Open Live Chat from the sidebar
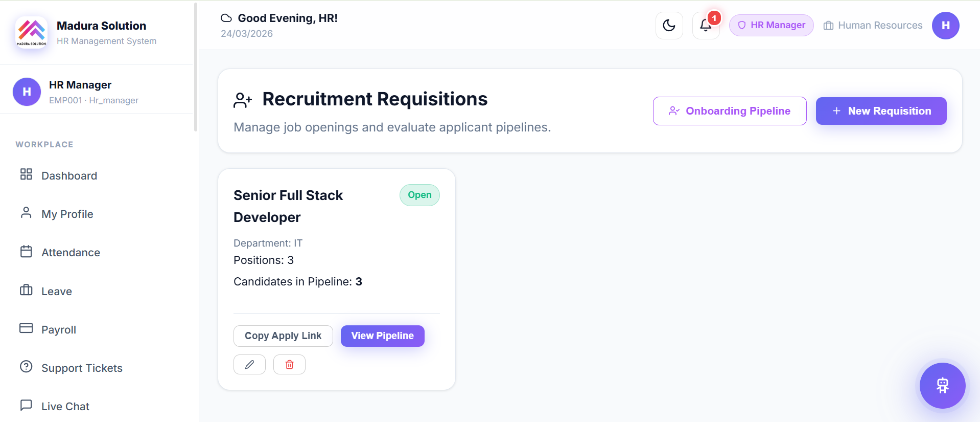The image size is (980, 422). 65,406
